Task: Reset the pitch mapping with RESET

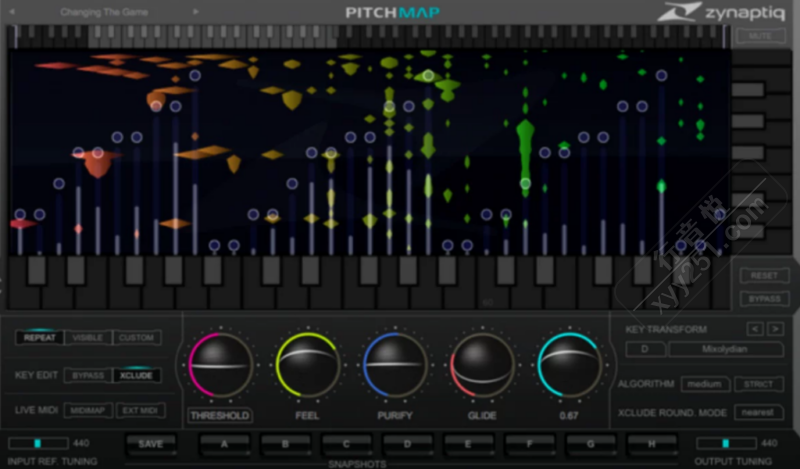Action: pyautogui.click(x=764, y=276)
